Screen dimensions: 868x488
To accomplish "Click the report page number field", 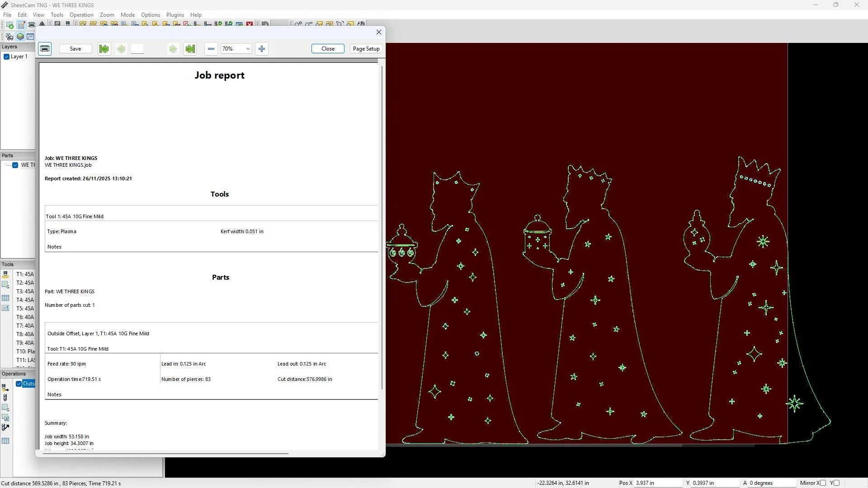I will (x=137, y=49).
